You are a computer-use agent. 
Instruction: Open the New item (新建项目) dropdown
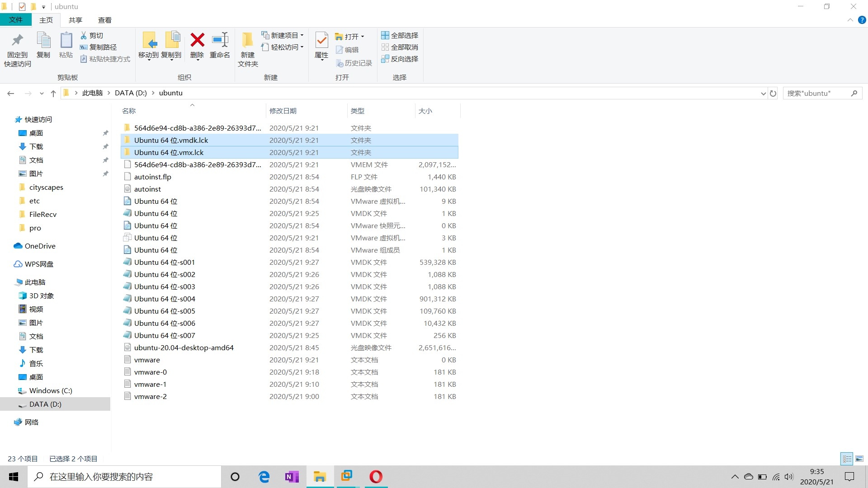283,35
